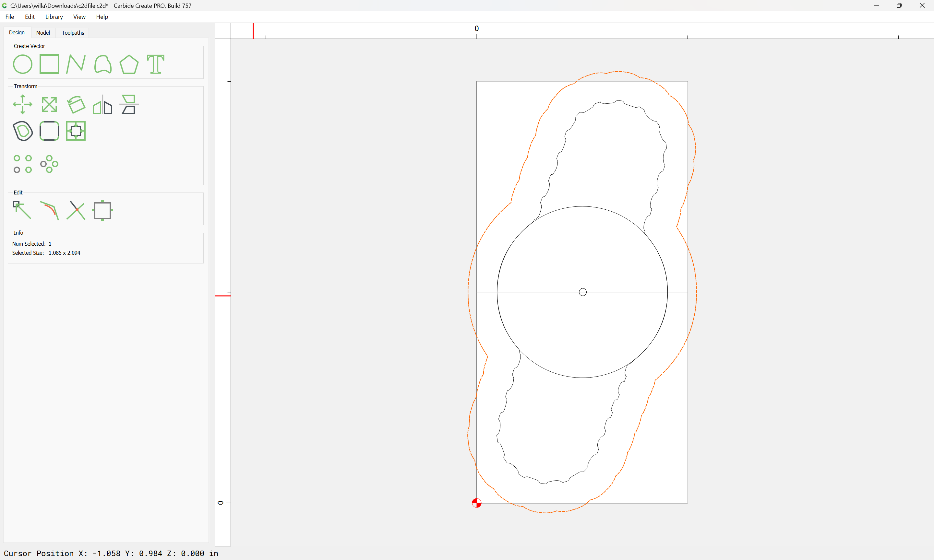
Task: Switch to the Toolpaths tab
Action: pyautogui.click(x=73, y=33)
